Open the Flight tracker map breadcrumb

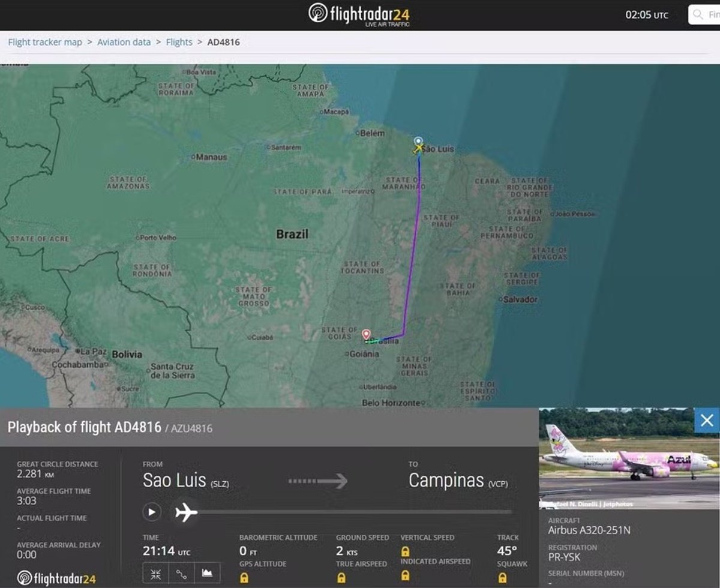click(45, 42)
